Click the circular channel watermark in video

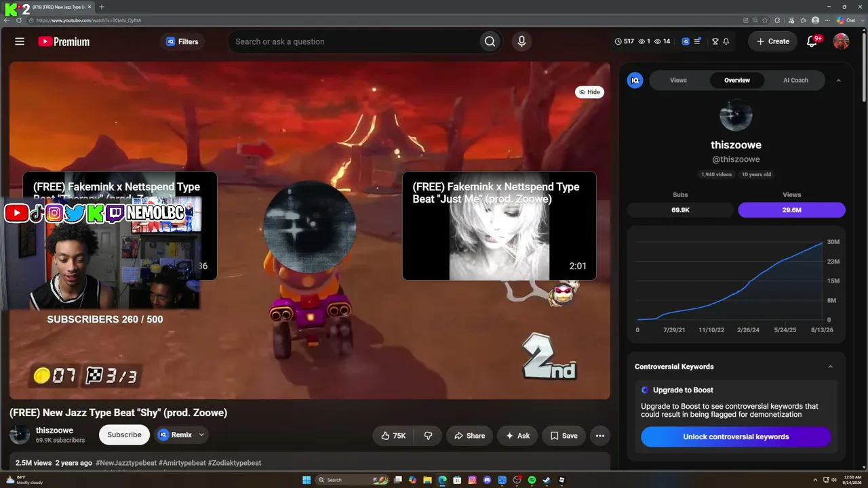coord(309,227)
